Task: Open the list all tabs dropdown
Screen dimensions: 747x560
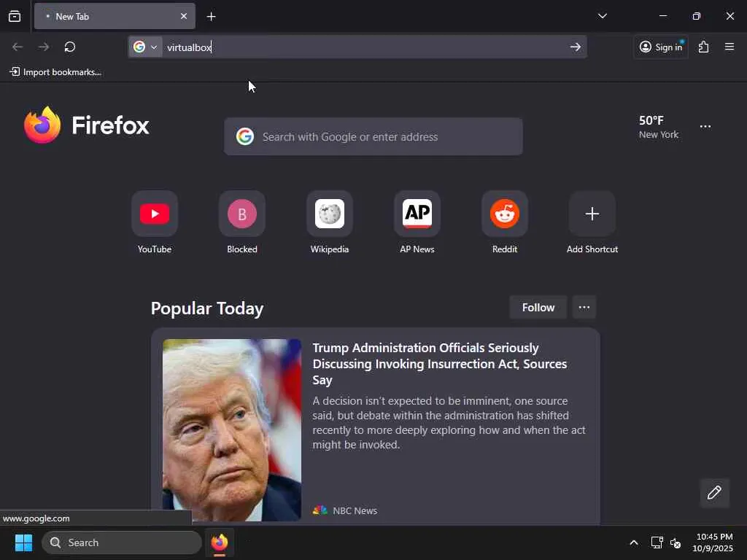Action: point(602,16)
